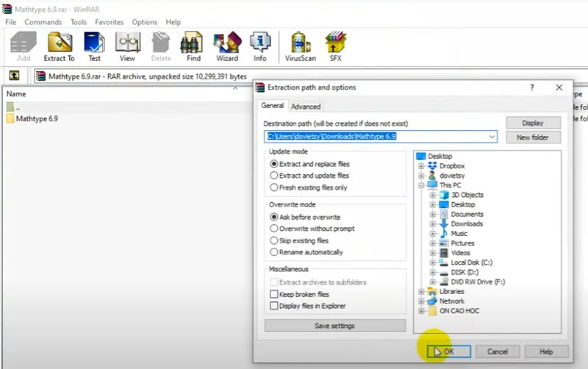Select DISK (D:) in folder tree
The height and width of the screenshot is (369, 588).
(465, 272)
